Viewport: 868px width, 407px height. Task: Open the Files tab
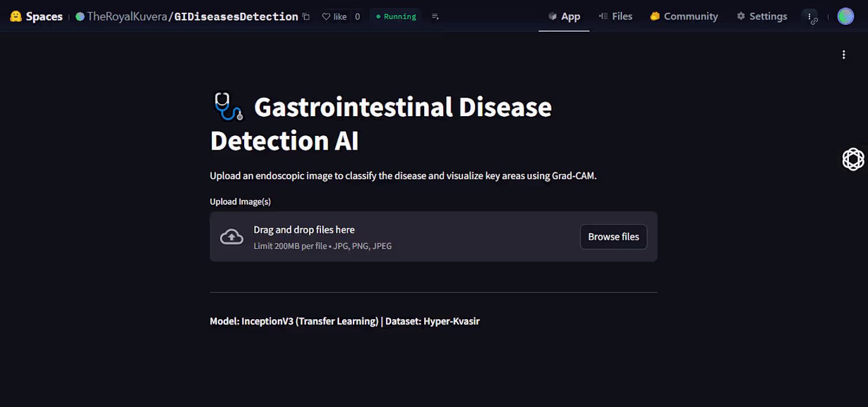(x=616, y=16)
